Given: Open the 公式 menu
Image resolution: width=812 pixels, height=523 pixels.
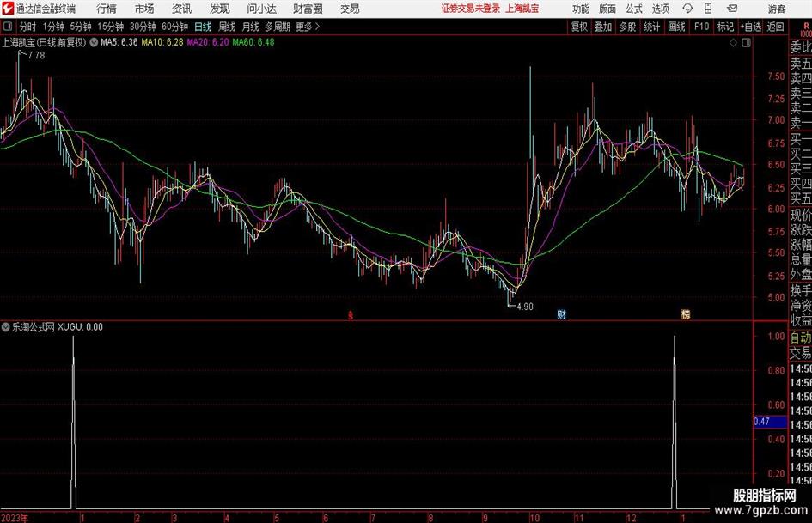Looking at the screenshot, I should (634, 9).
